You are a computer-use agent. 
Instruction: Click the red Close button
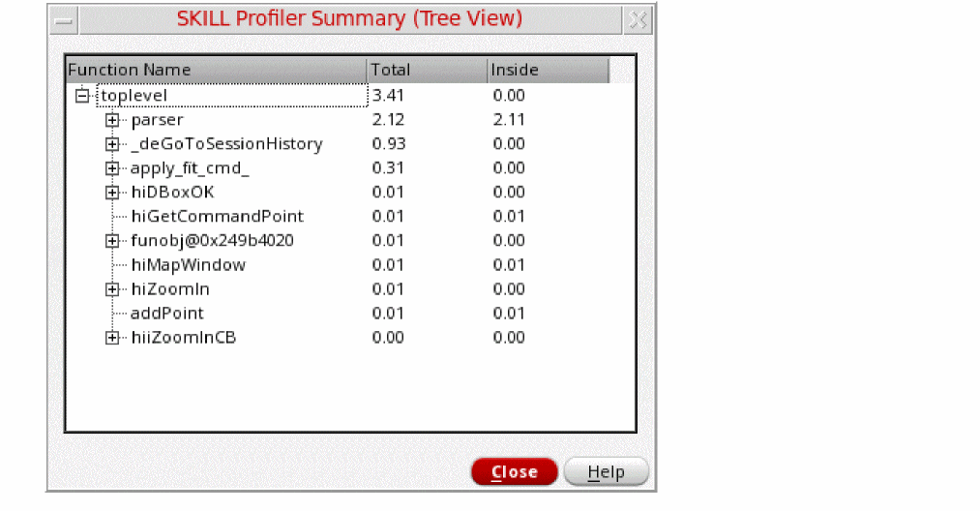coord(515,471)
